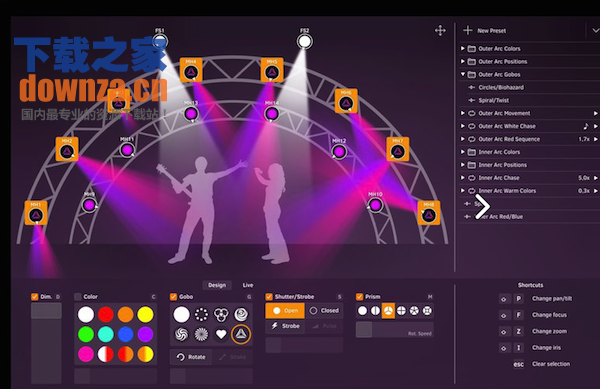The image size is (600, 389).
Task: Choose the triangle gobo pattern
Action: (241, 334)
